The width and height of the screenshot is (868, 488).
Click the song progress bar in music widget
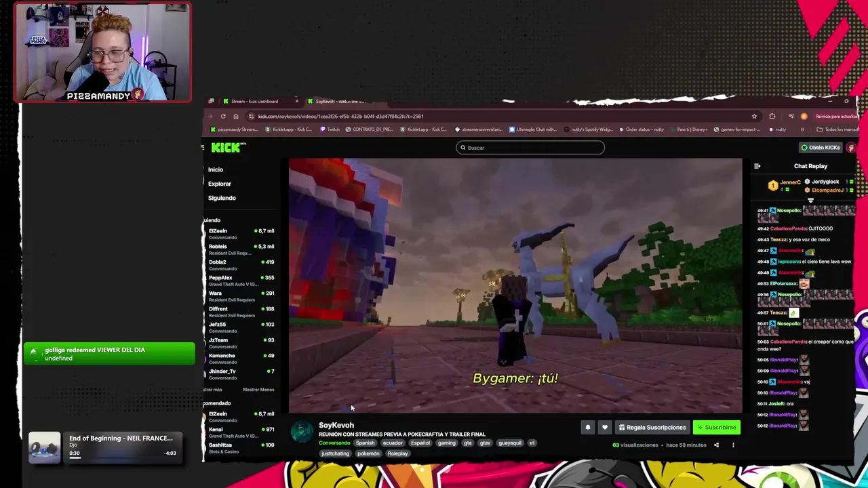pos(123,457)
